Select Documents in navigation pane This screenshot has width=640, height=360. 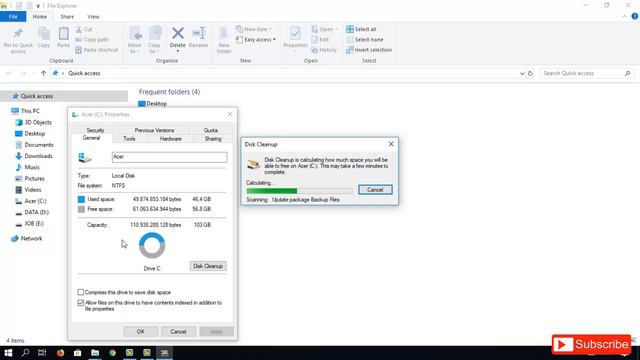tap(34, 145)
